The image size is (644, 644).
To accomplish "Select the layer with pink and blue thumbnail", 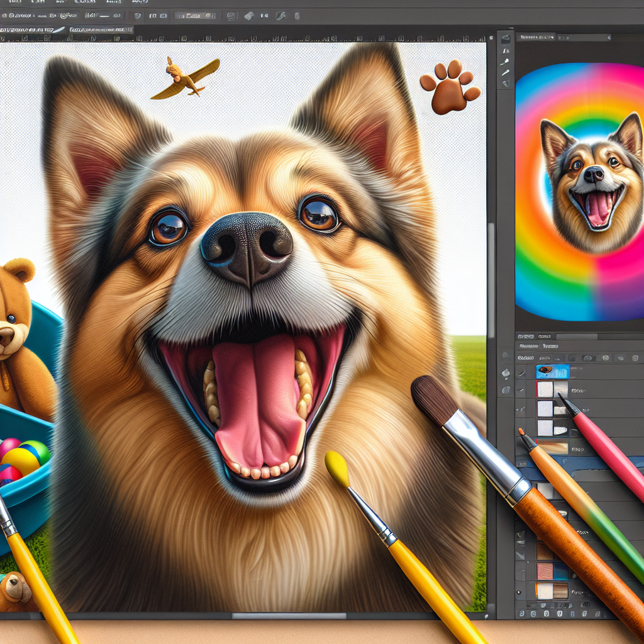I will [x=553, y=571].
